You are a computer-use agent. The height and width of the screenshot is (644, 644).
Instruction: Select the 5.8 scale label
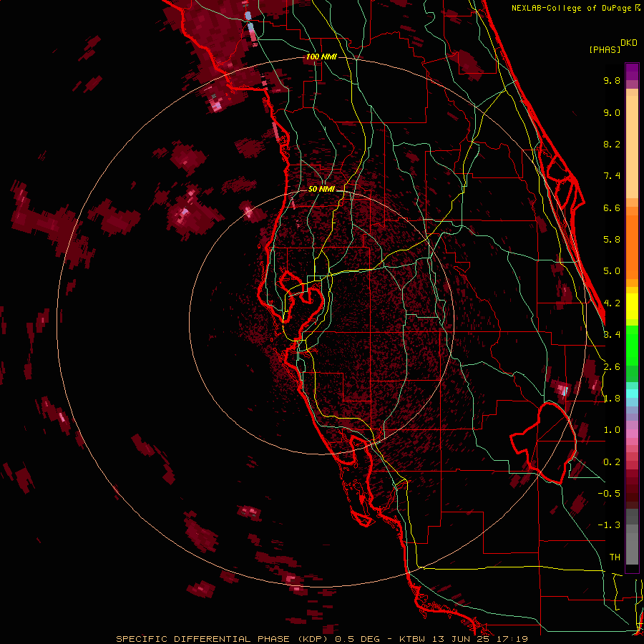pyautogui.click(x=612, y=240)
